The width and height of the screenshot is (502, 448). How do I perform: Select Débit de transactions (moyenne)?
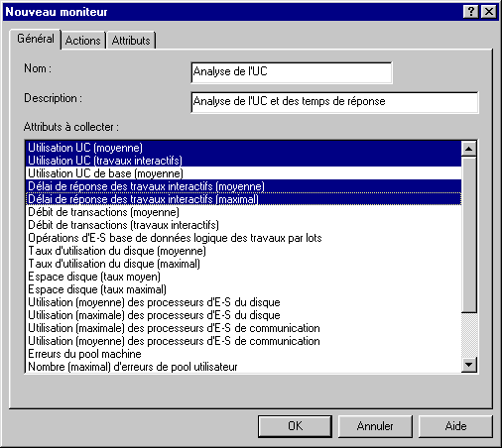(243, 212)
